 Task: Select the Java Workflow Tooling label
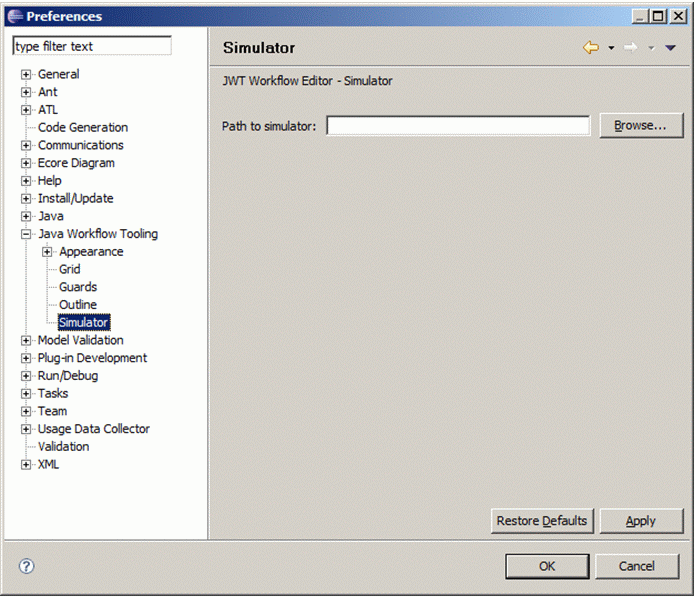pyautogui.click(x=98, y=234)
